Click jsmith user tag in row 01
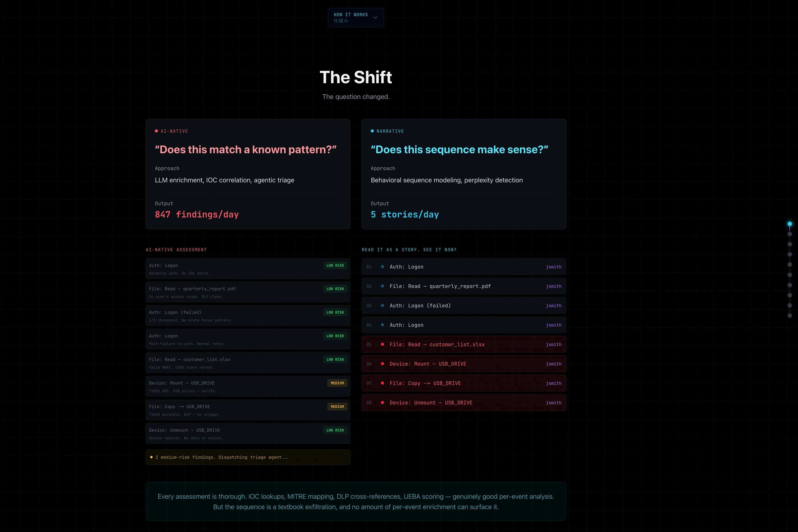Viewport: 798px width, 532px height. [553, 267]
